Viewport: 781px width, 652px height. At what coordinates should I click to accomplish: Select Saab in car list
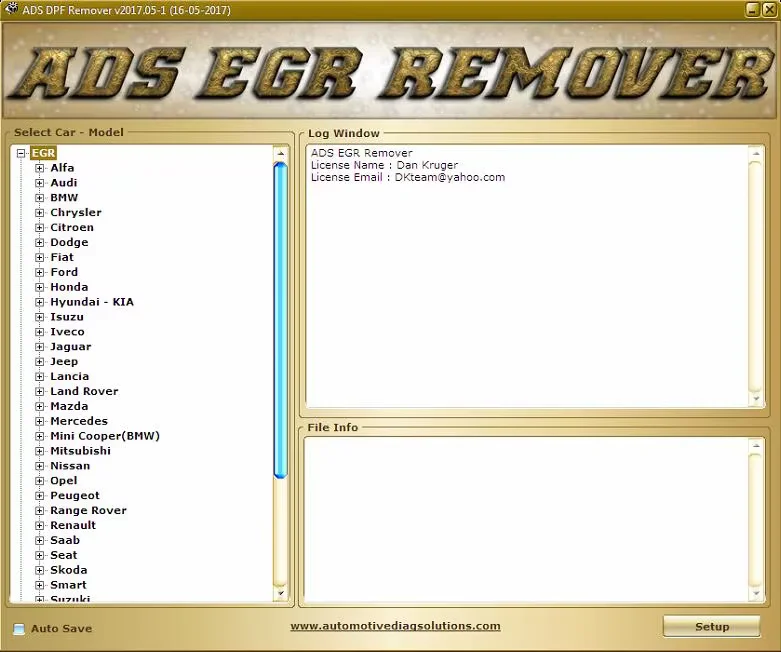click(65, 540)
